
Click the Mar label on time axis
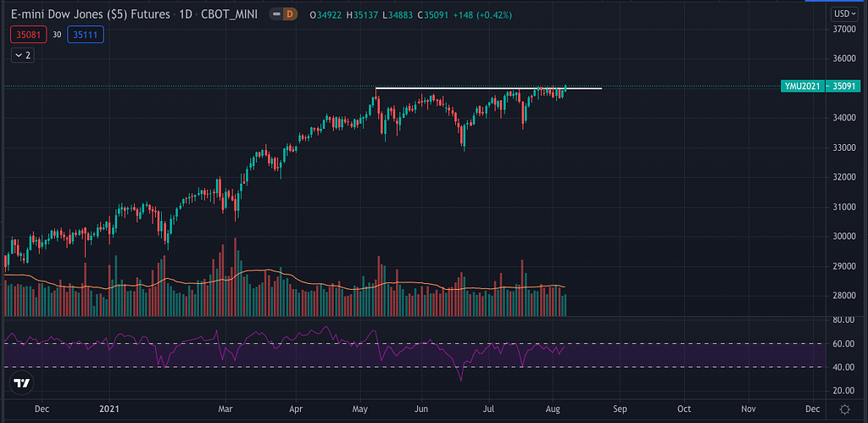225,409
